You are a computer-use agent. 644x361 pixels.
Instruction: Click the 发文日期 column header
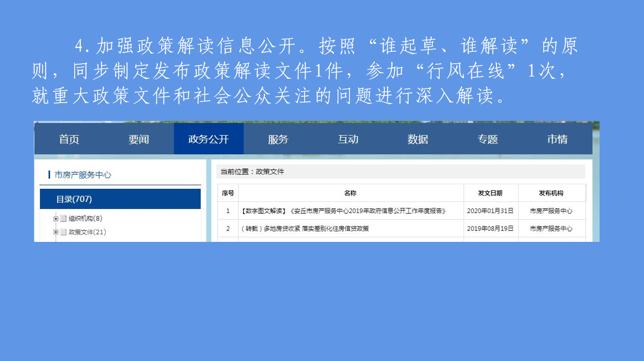click(x=491, y=193)
